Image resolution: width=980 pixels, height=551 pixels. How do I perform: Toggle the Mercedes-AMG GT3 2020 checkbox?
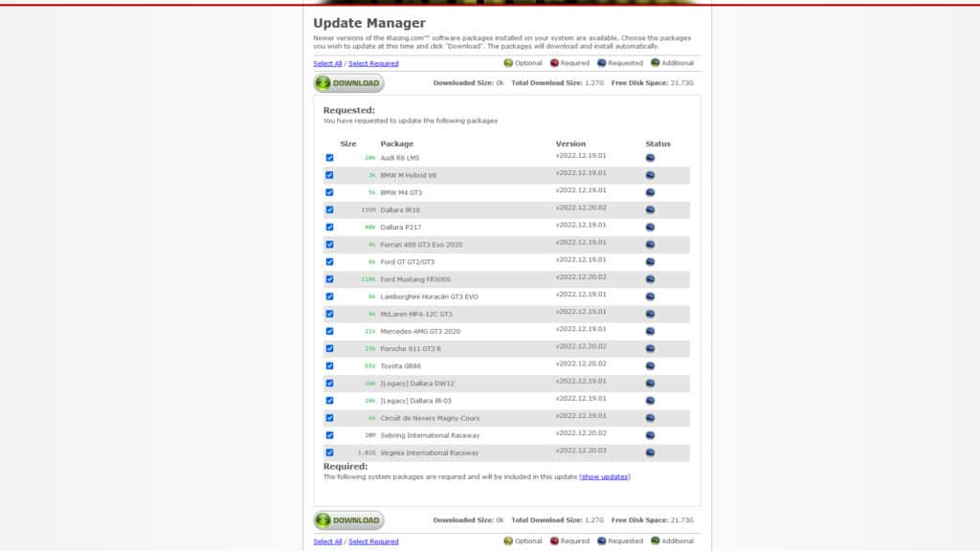(x=329, y=331)
